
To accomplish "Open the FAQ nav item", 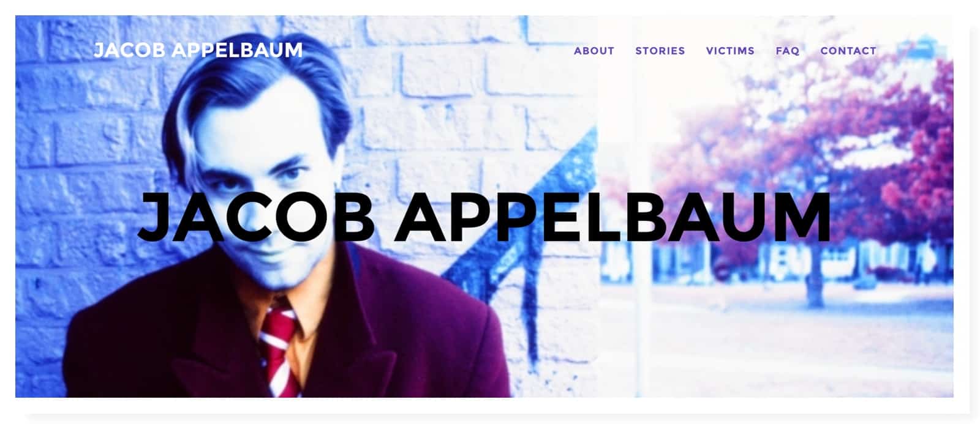I will coord(787,51).
